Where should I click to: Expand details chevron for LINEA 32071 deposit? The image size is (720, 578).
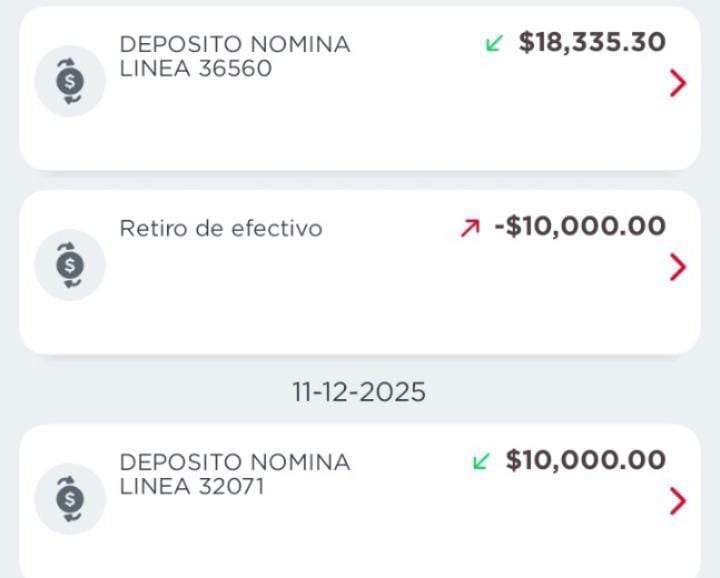(678, 501)
